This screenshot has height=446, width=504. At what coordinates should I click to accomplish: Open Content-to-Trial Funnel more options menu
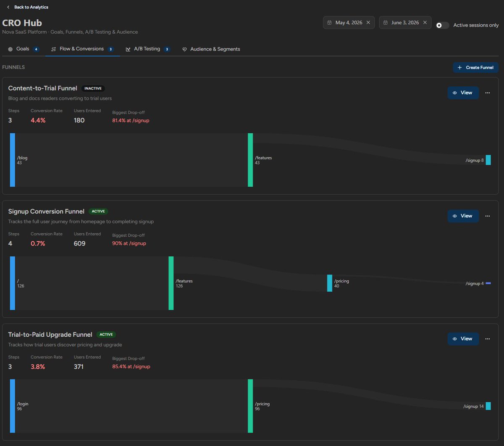coord(488,92)
